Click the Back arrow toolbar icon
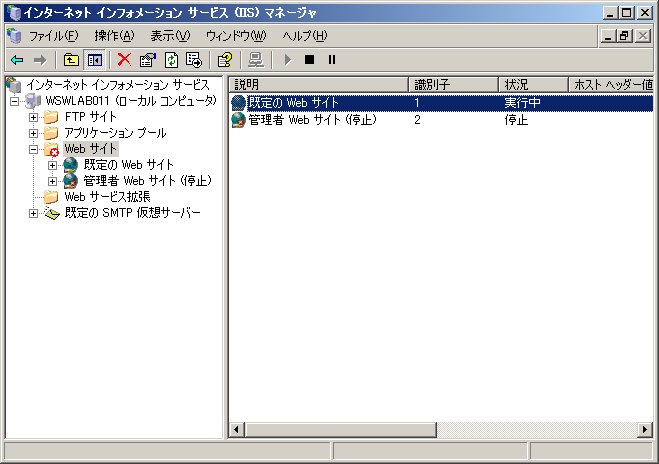 coord(17,60)
